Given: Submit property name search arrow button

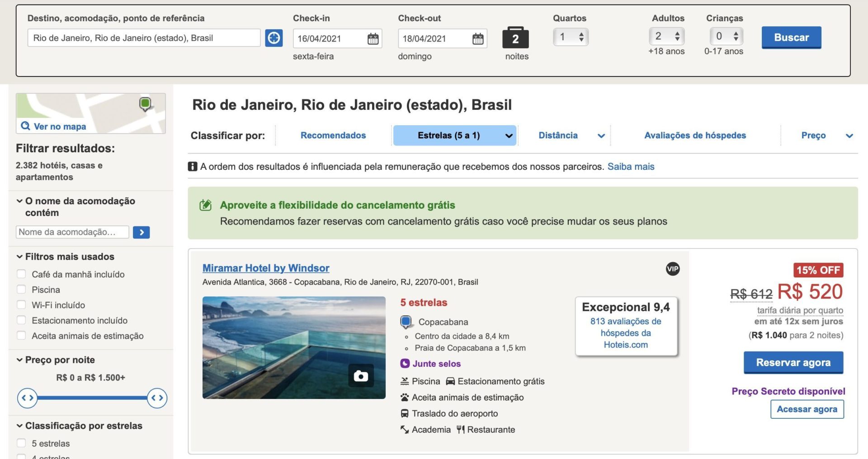Looking at the screenshot, I should [x=142, y=232].
